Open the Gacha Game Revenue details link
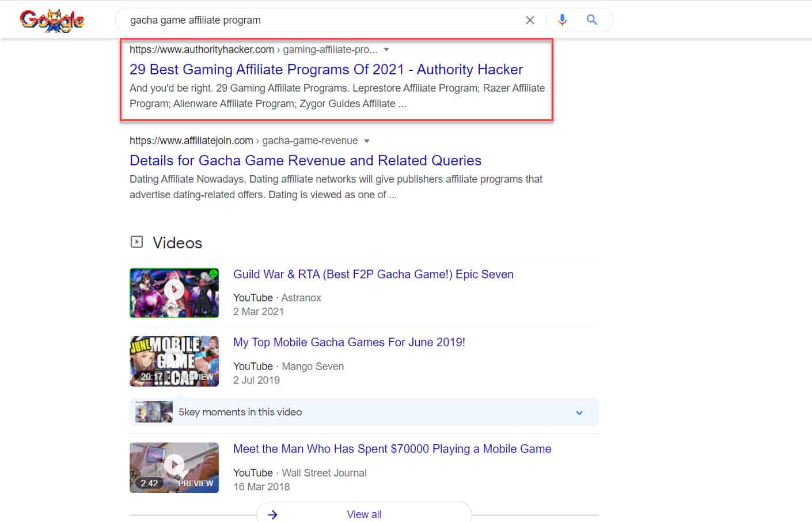 (305, 160)
